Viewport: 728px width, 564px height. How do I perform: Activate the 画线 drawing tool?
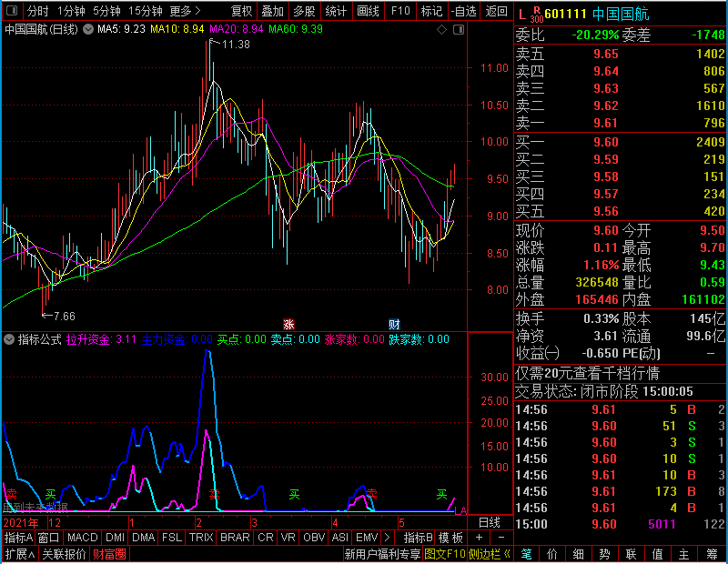(368, 11)
